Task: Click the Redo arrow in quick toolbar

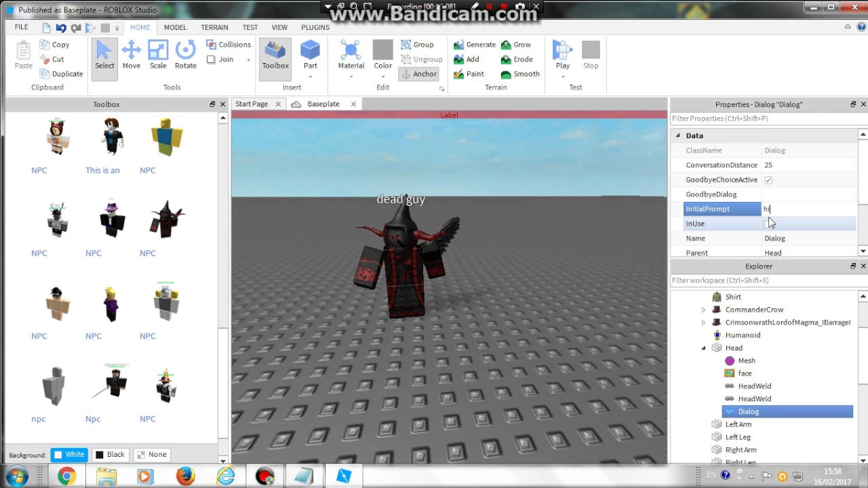Action: [x=76, y=28]
